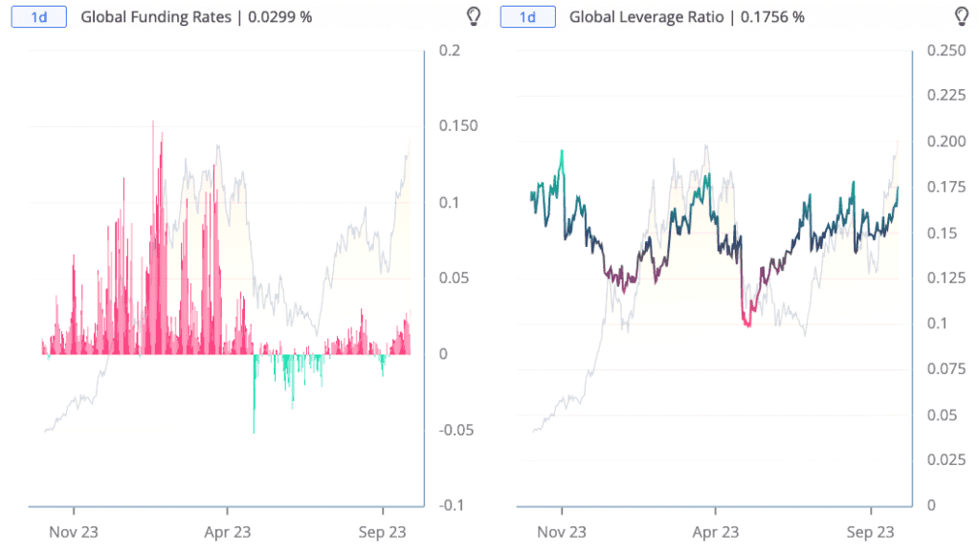The height and width of the screenshot is (556, 980).
Task: Click the pink lowest point of the leverage line
Action: (x=747, y=324)
